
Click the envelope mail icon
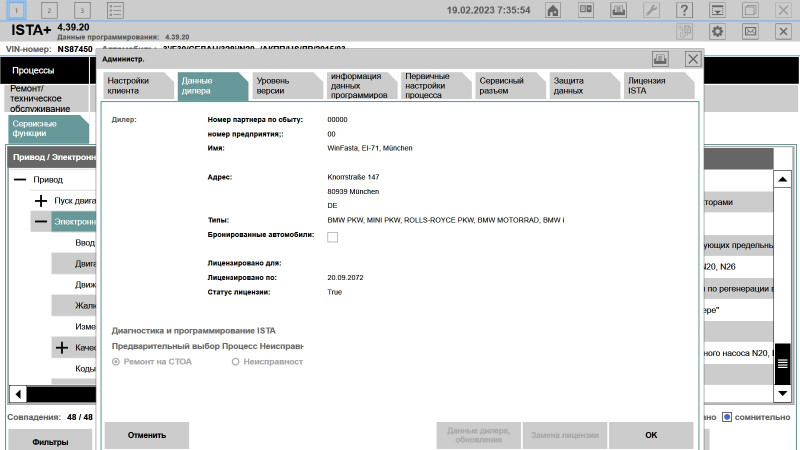coord(750,32)
